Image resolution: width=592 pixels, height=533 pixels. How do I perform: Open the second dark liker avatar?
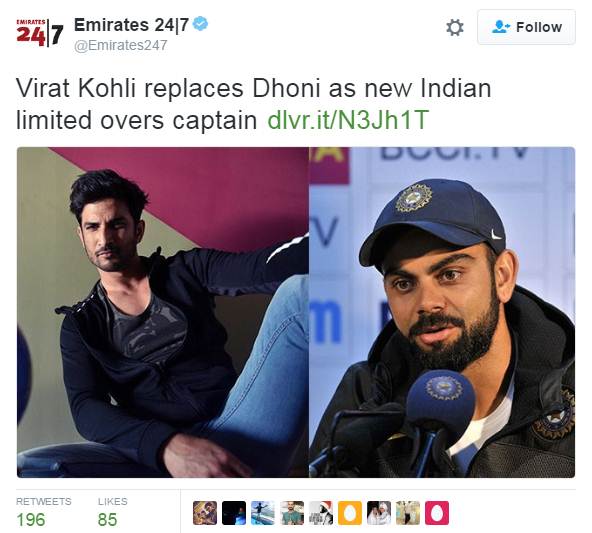click(x=234, y=513)
